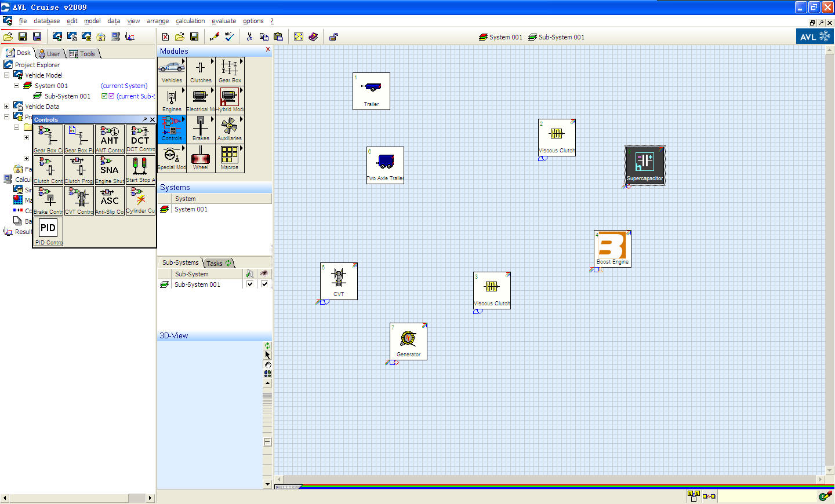835x504 pixels.
Task: Open the Vehicles module submenu arrow
Action: pos(183,61)
